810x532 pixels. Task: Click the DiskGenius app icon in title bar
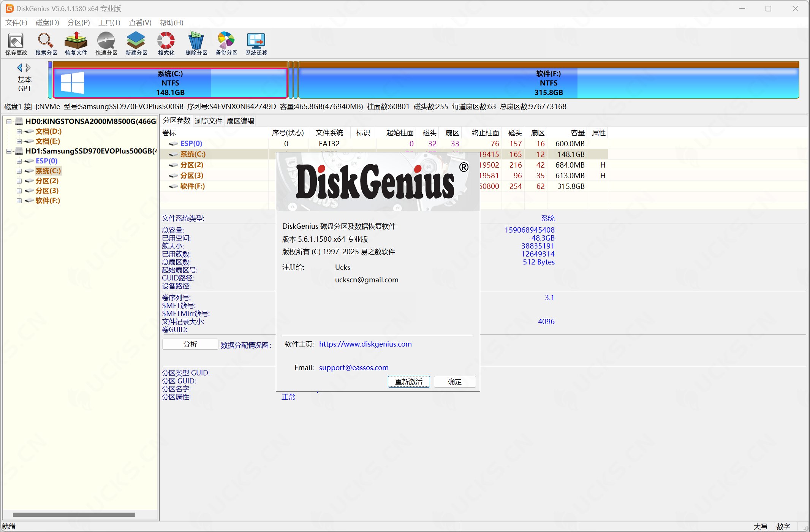[9, 8]
